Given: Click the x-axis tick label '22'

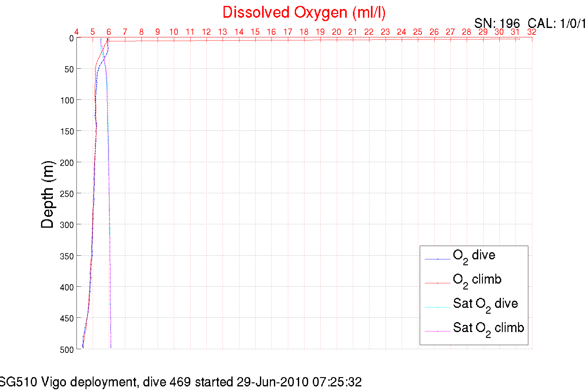Looking at the screenshot, I should point(369,32).
